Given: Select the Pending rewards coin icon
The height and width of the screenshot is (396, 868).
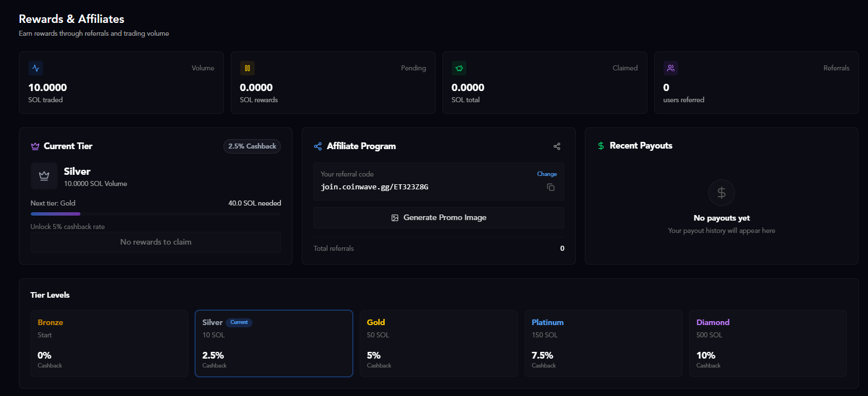Looking at the screenshot, I should pyautogui.click(x=247, y=68).
